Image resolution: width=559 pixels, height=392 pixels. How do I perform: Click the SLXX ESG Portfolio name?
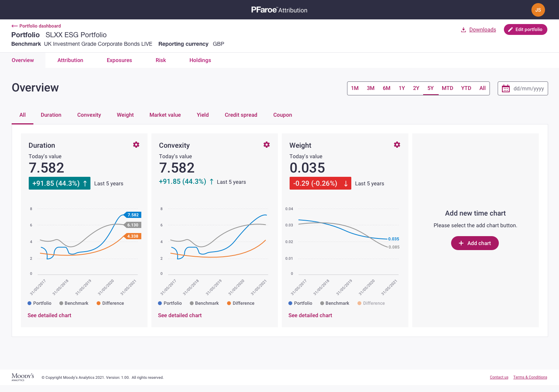pos(76,35)
